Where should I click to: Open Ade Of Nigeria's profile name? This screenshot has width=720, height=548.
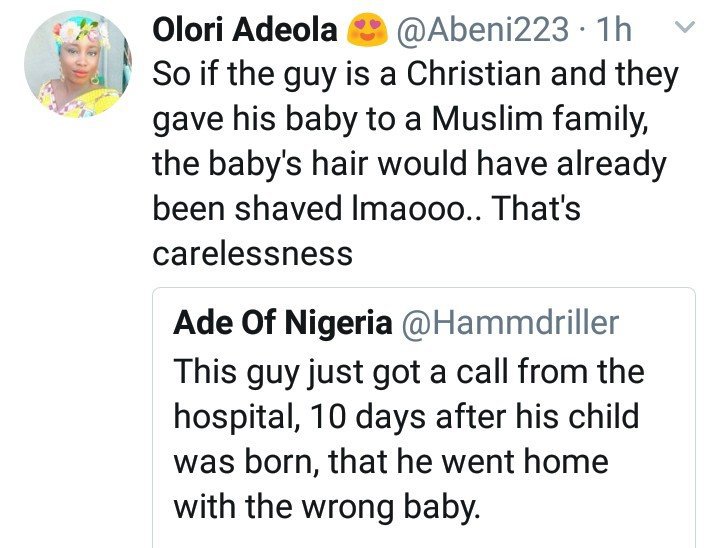pos(281,323)
